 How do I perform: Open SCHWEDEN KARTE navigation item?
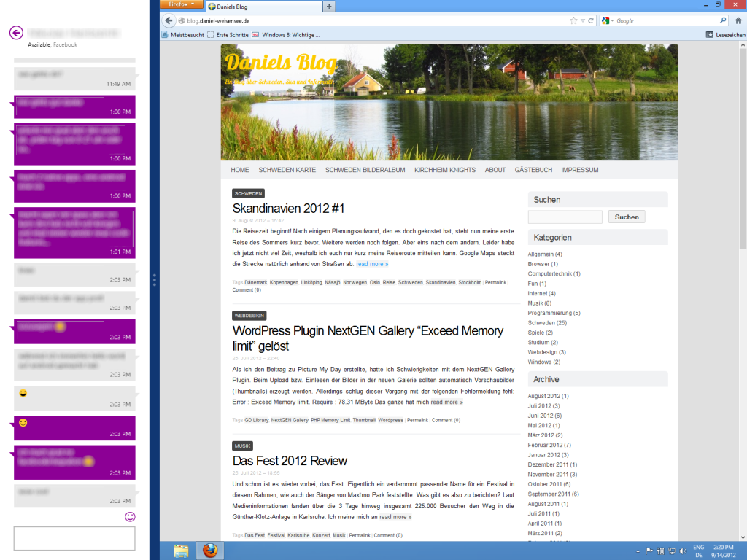pos(287,170)
